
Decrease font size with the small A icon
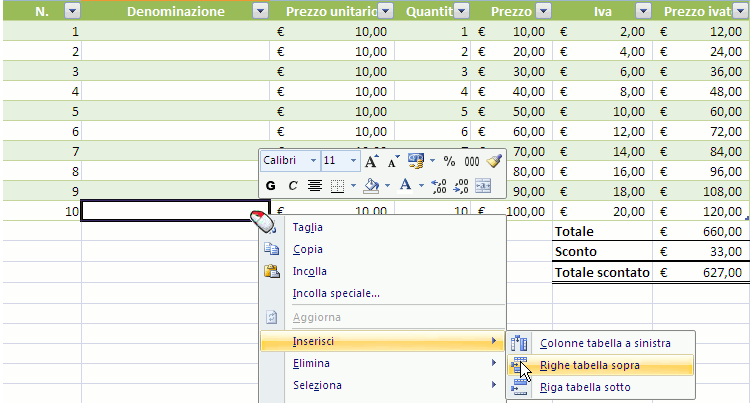[x=393, y=161]
